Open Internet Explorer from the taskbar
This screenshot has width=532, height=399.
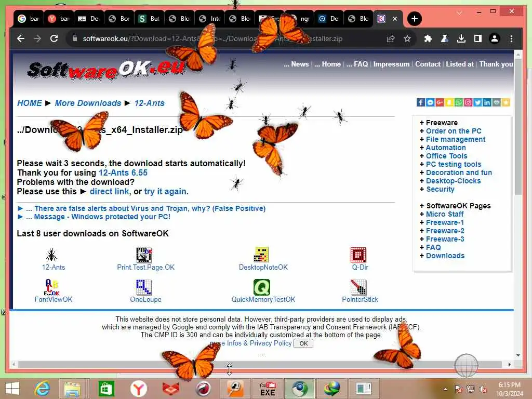point(43,389)
